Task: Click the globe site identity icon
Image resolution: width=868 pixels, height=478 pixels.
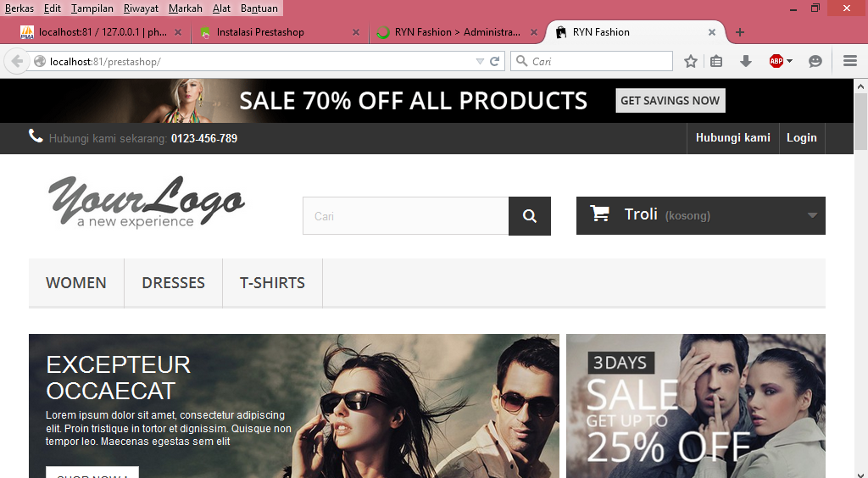Action: (x=40, y=61)
